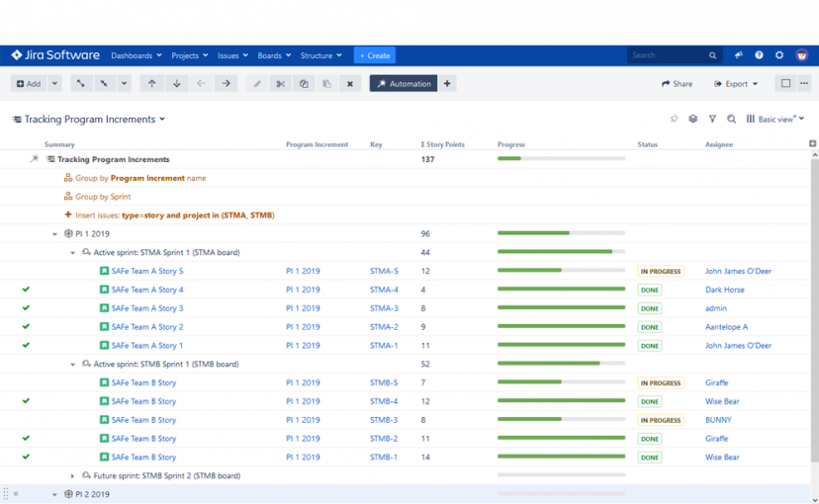This screenshot has height=504, width=819.
Task: Open user profile avatar
Action: click(802, 55)
